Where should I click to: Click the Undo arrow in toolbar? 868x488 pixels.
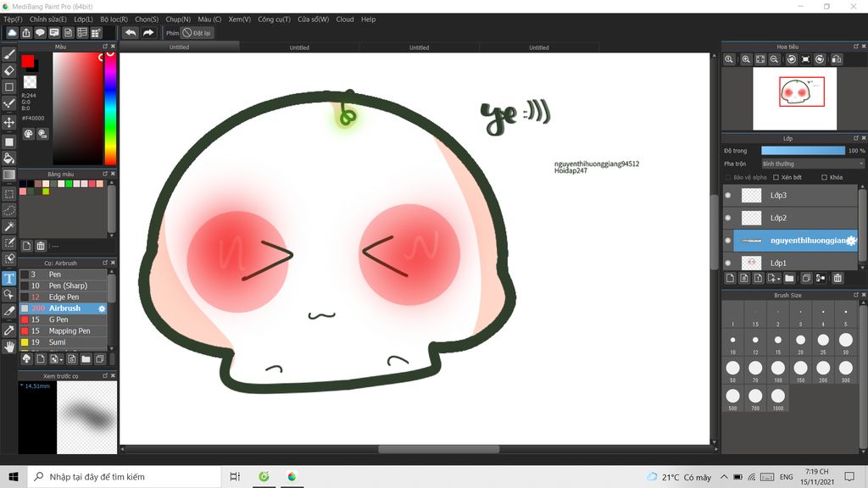click(x=131, y=33)
